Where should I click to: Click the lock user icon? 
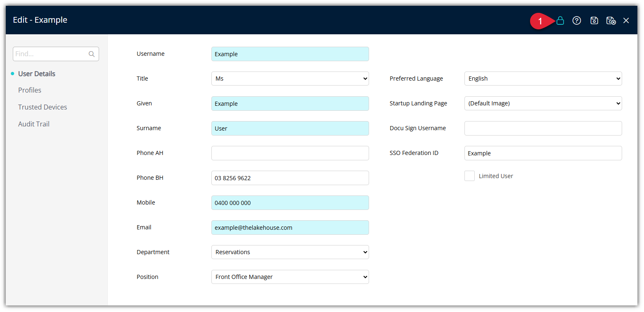tap(560, 20)
